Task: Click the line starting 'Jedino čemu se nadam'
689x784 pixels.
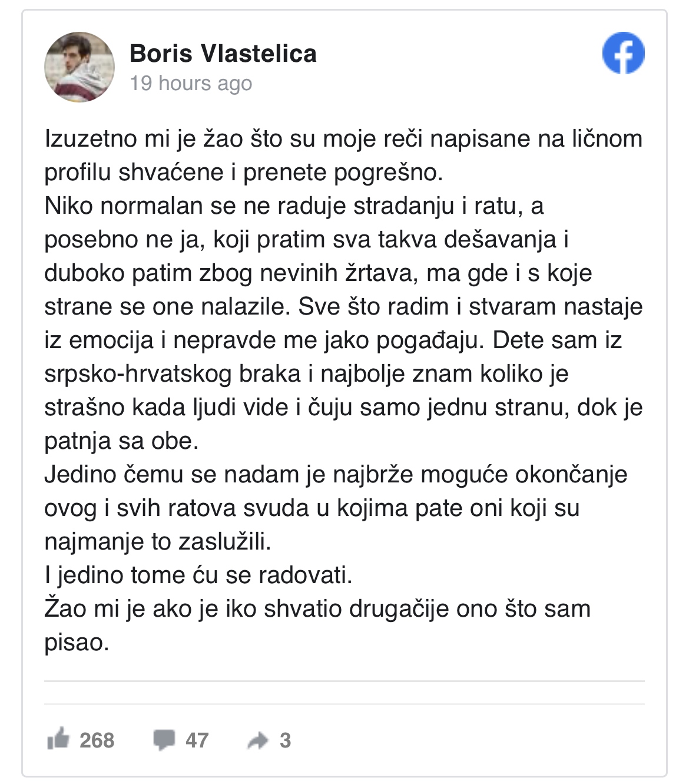Action: click(336, 475)
